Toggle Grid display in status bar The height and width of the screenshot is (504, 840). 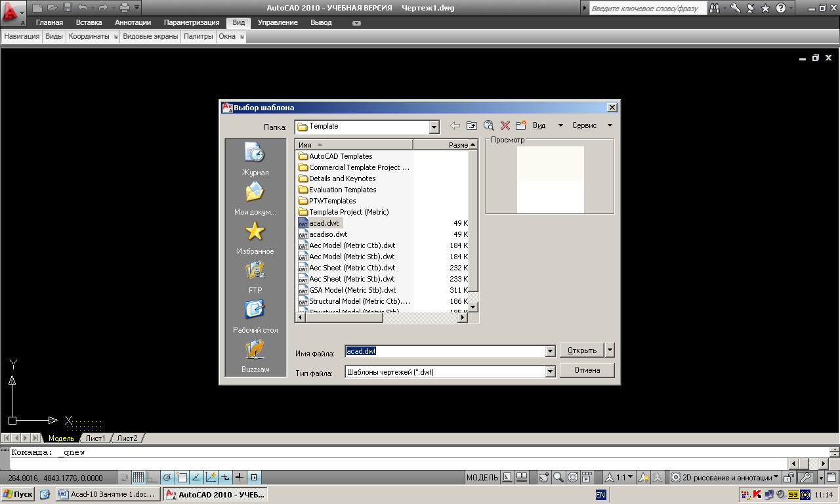(x=138, y=477)
